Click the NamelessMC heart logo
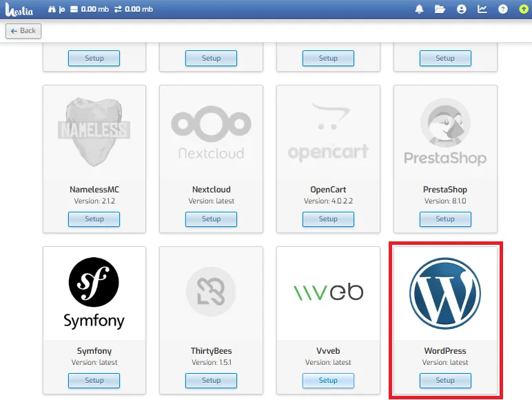 tap(94, 132)
